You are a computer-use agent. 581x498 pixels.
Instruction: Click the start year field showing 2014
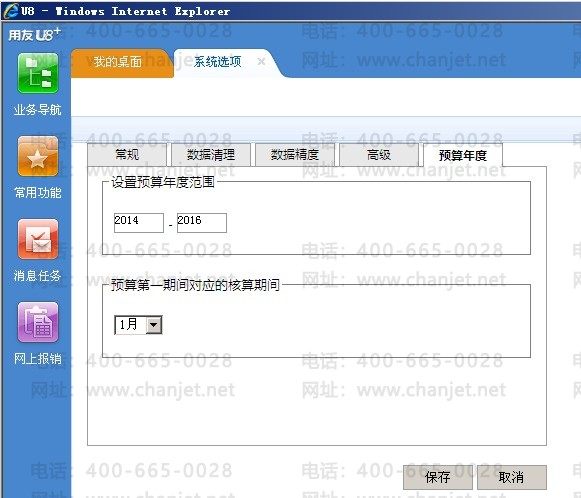[x=139, y=223]
